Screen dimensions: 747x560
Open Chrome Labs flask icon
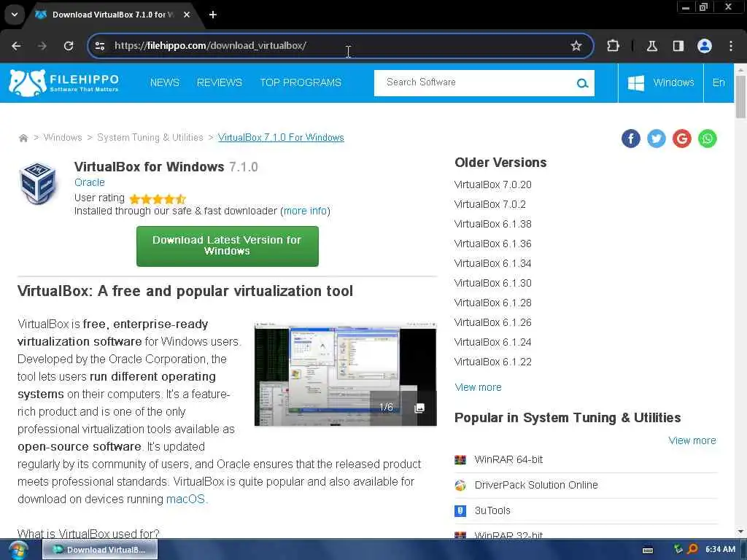click(652, 46)
